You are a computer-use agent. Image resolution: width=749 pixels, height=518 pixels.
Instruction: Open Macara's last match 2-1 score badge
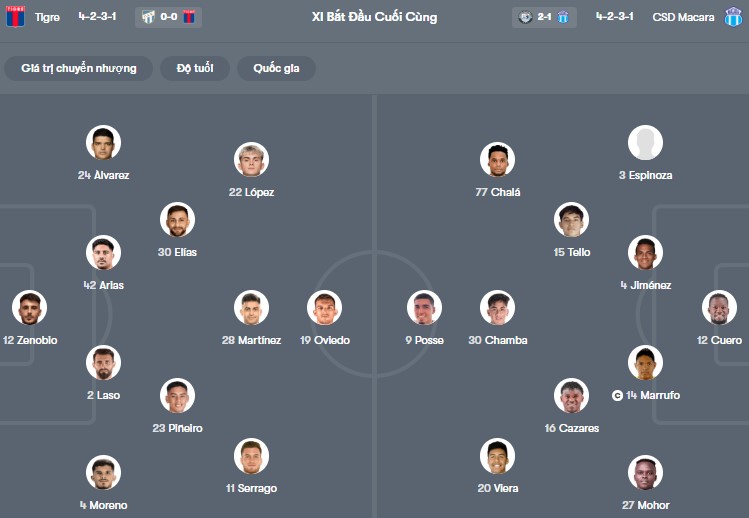point(544,17)
